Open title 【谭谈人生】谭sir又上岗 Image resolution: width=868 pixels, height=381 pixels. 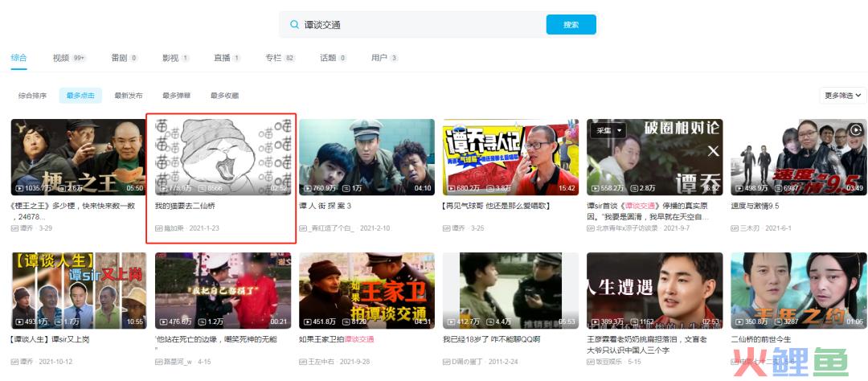click(x=51, y=339)
